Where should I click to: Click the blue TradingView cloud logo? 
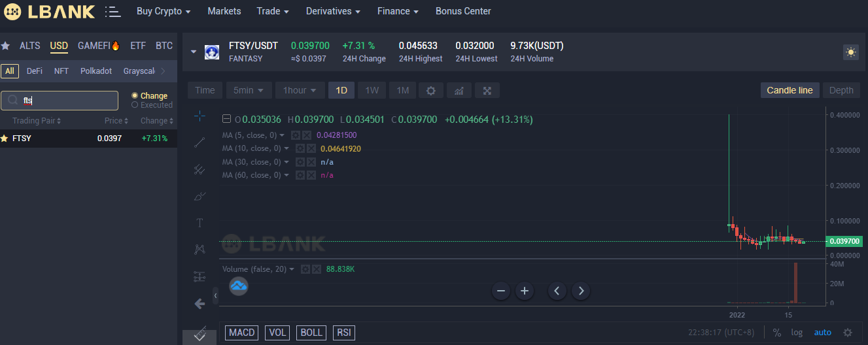tap(239, 286)
